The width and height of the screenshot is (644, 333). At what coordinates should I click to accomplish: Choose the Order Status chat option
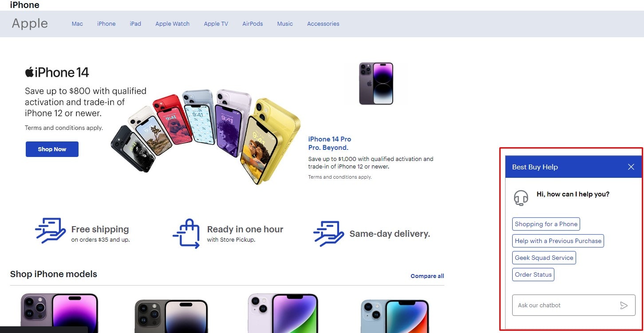[533, 274]
